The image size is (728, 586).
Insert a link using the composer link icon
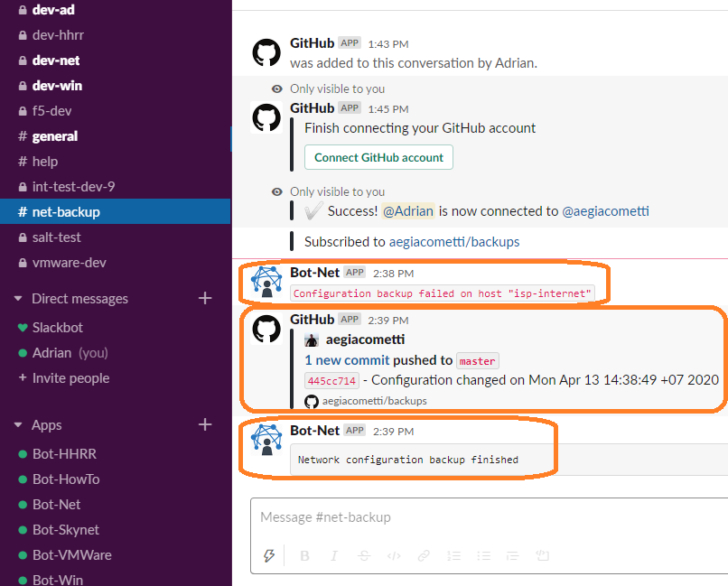(424, 555)
